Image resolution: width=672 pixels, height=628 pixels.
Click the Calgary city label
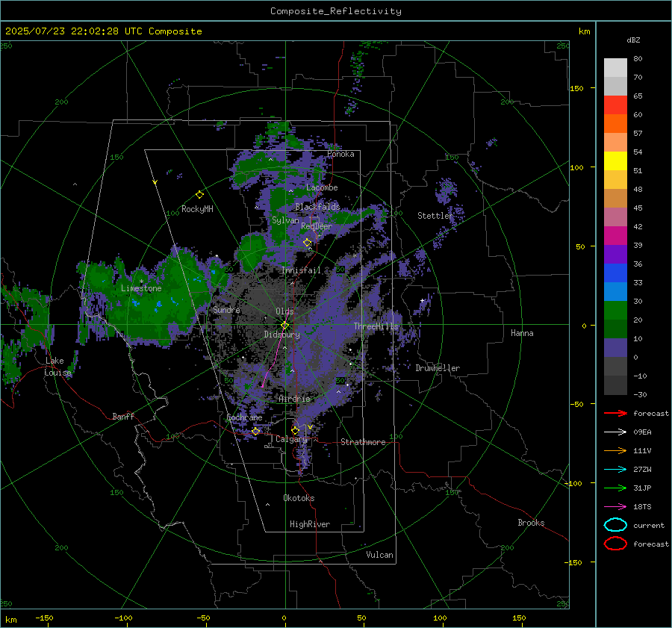291,439
